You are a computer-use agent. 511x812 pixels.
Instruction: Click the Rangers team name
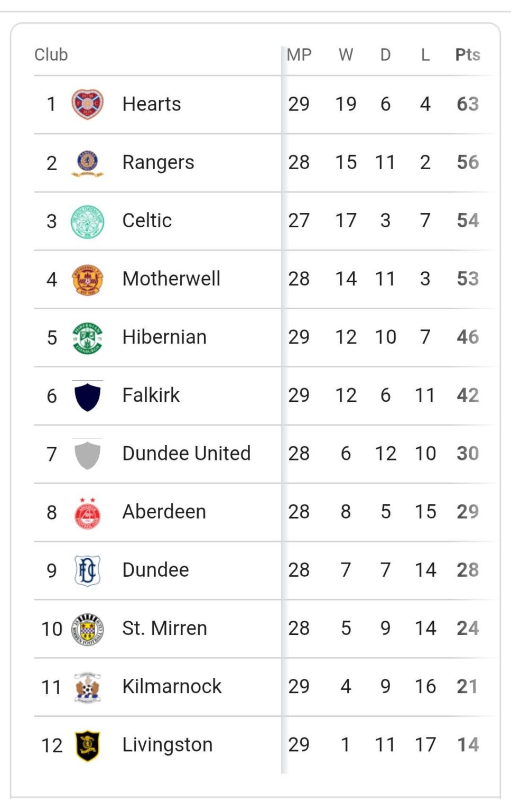[x=157, y=162]
